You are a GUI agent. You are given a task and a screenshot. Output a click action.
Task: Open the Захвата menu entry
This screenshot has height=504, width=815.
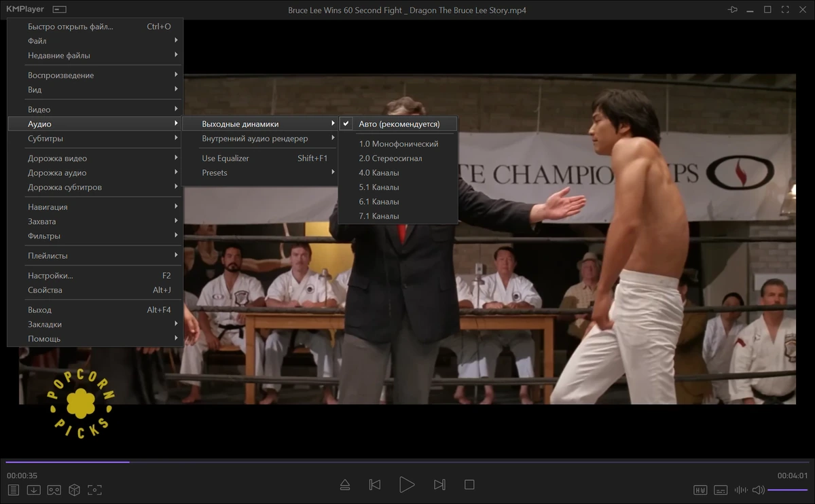(x=95, y=221)
